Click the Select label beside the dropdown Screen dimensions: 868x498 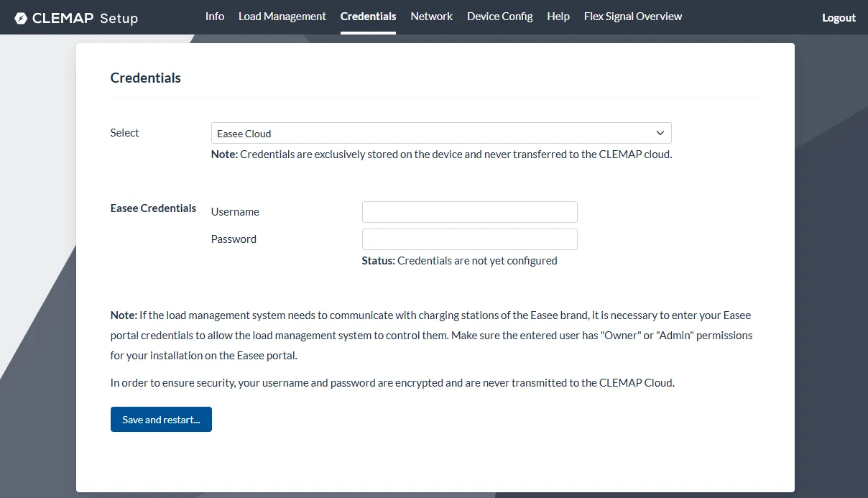pos(124,133)
